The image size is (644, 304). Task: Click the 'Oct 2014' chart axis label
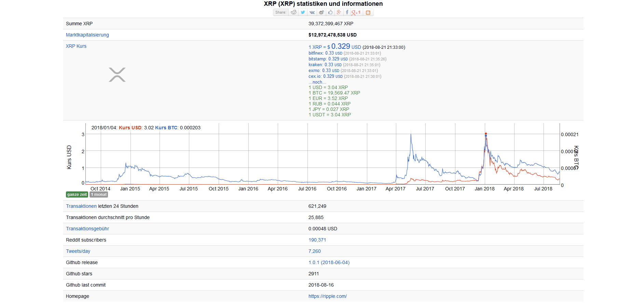(x=100, y=189)
